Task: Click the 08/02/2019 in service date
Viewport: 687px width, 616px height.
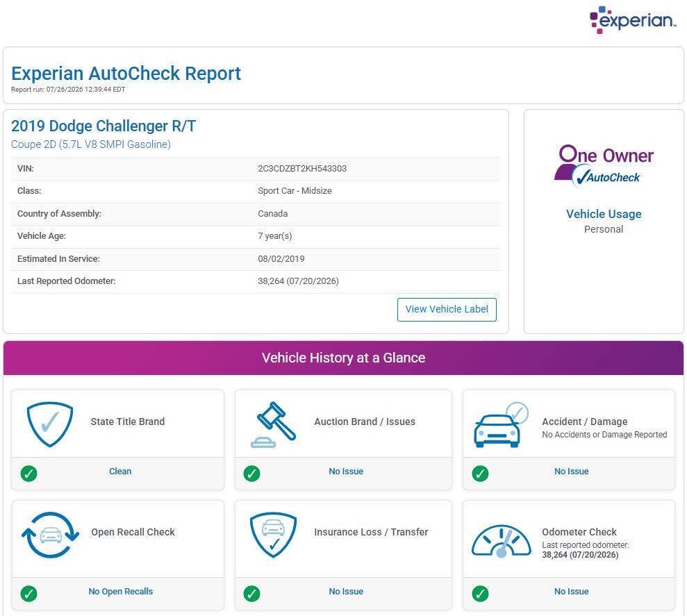Action: coord(281,259)
